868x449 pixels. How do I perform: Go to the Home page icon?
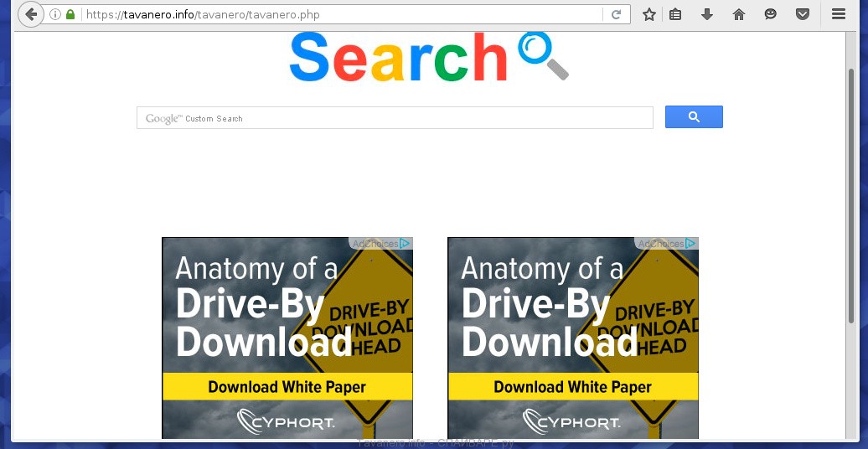tap(739, 14)
